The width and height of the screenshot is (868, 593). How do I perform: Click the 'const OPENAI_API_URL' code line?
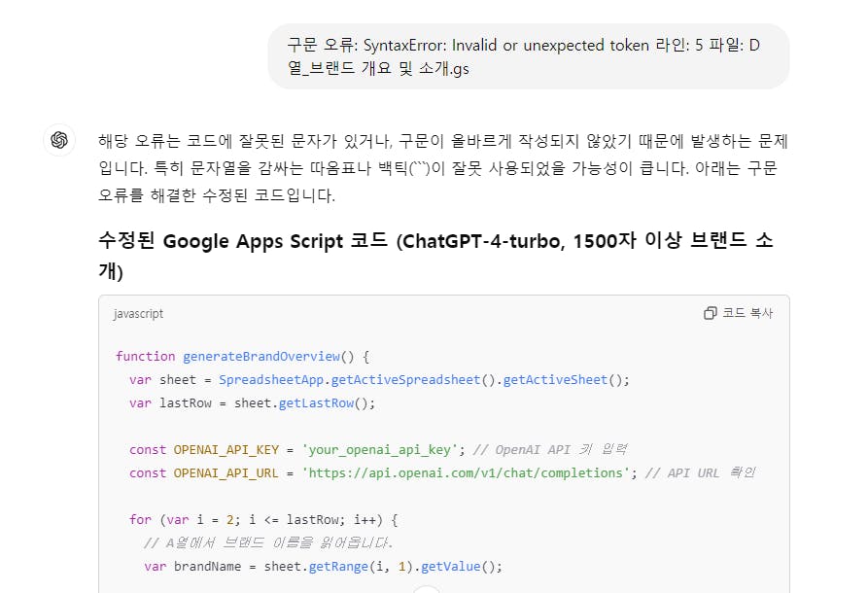441,472
